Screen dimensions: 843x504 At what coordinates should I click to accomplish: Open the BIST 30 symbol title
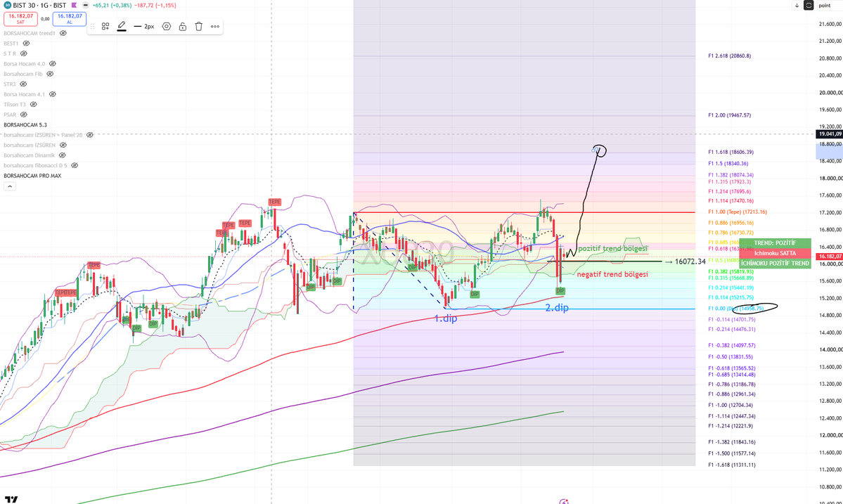pyautogui.click(x=39, y=6)
